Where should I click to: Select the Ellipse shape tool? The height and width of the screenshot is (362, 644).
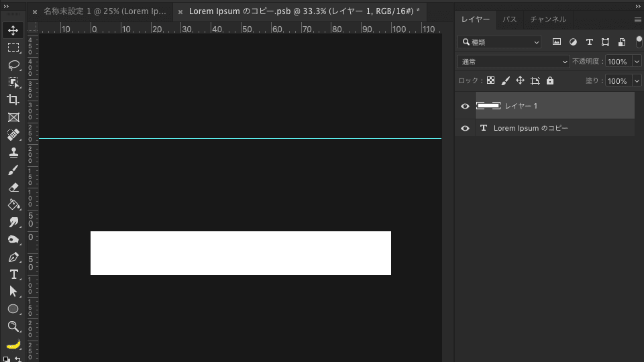13,308
